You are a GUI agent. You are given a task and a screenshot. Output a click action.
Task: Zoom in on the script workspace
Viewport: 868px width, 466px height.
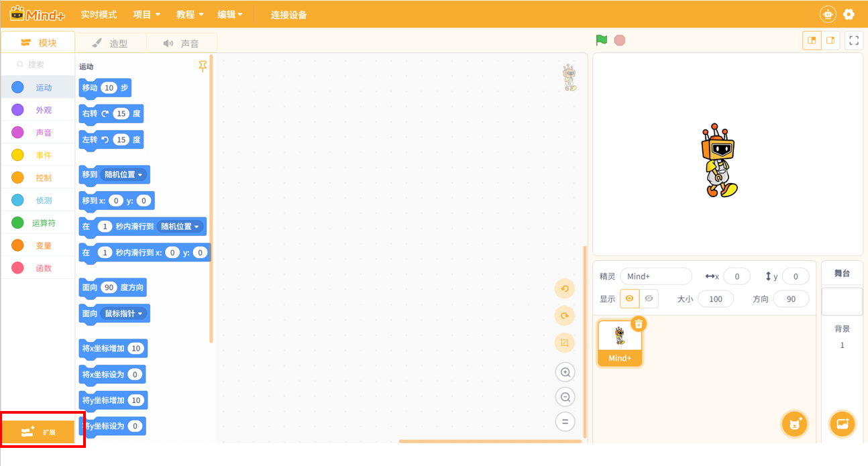click(565, 372)
